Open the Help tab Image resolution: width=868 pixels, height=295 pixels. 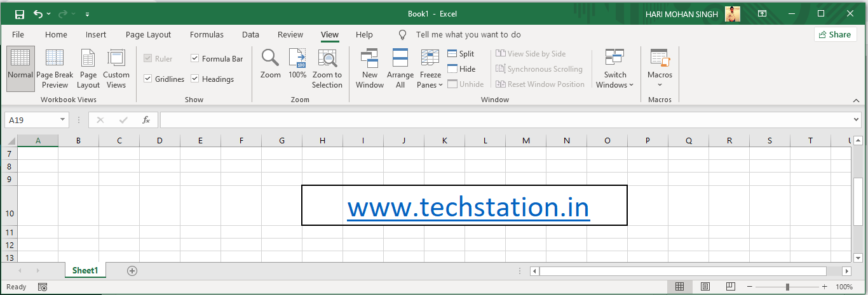point(364,35)
